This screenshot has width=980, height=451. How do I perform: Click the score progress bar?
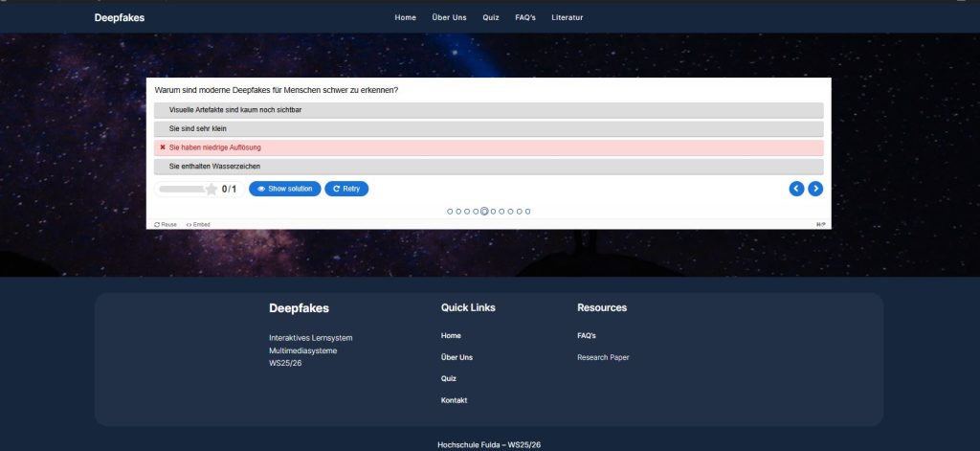[x=182, y=190]
